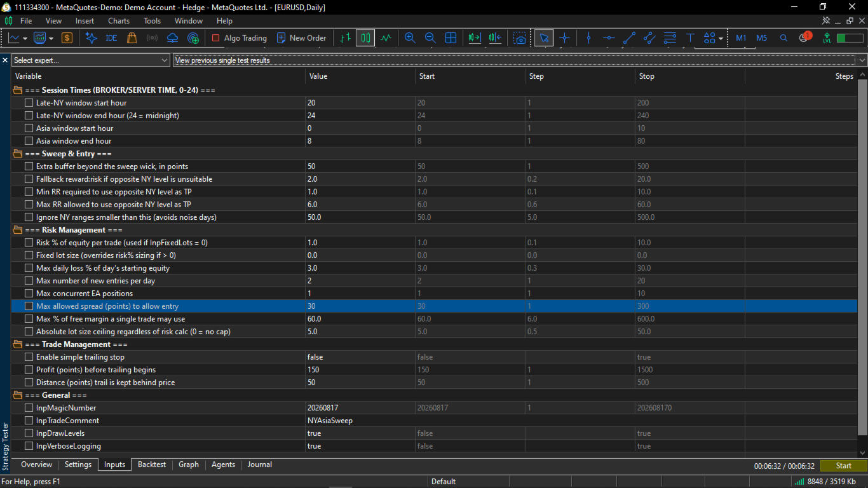868x488 pixels.
Task: Take a chart screenshot with camera icon
Action: click(520, 38)
